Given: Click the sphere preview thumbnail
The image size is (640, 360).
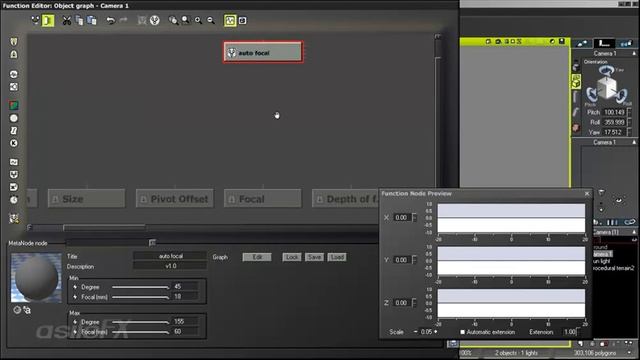Looking at the screenshot, I should coord(36,278).
